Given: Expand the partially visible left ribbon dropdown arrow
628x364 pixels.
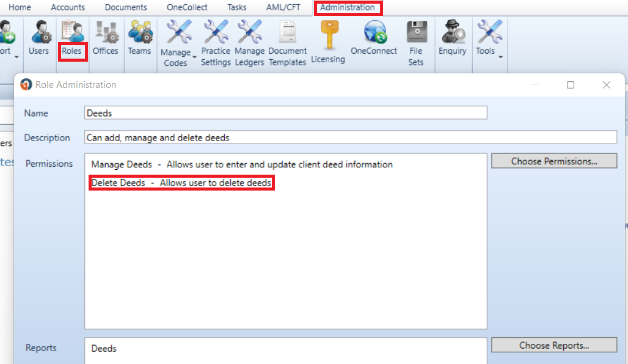Looking at the screenshot, I should (x=16, y=57).
